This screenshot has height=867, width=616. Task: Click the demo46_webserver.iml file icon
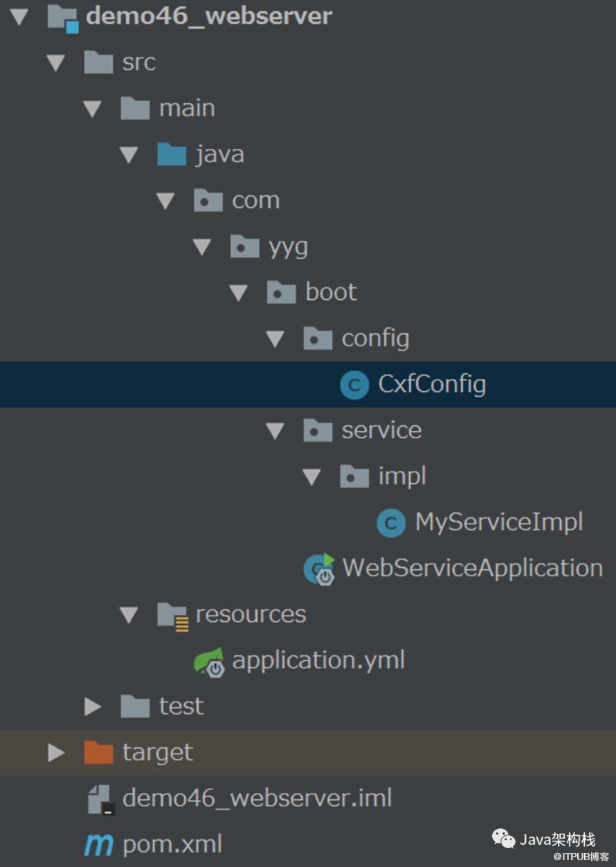[x=100, y=798]
